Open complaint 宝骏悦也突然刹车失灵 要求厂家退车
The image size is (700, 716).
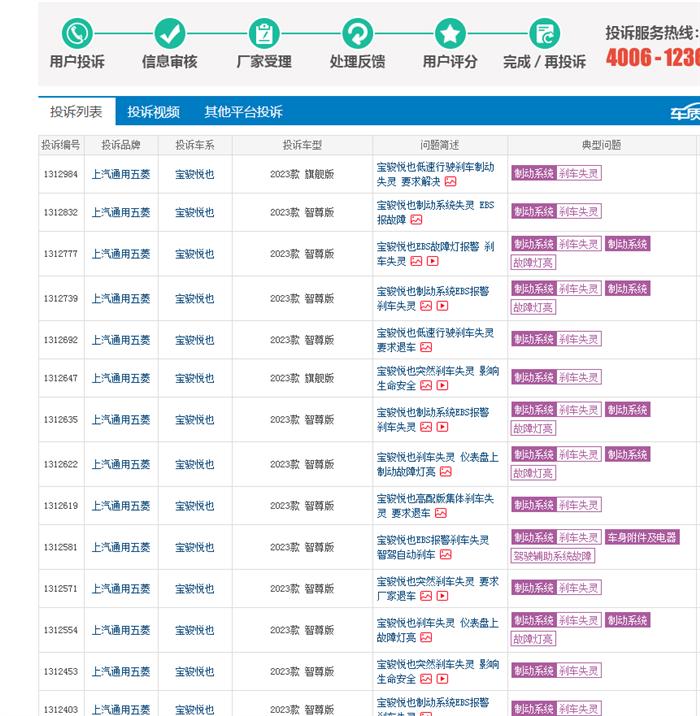[437, 589]
